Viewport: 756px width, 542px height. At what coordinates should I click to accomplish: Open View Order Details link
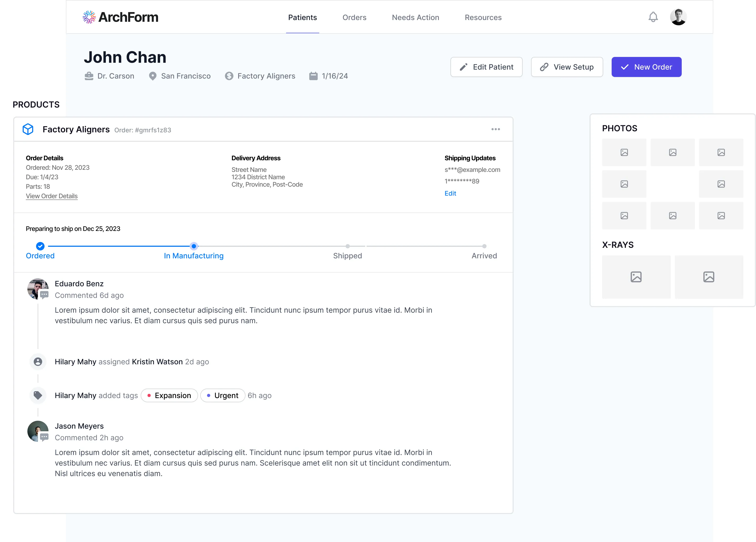coord(52,196)
